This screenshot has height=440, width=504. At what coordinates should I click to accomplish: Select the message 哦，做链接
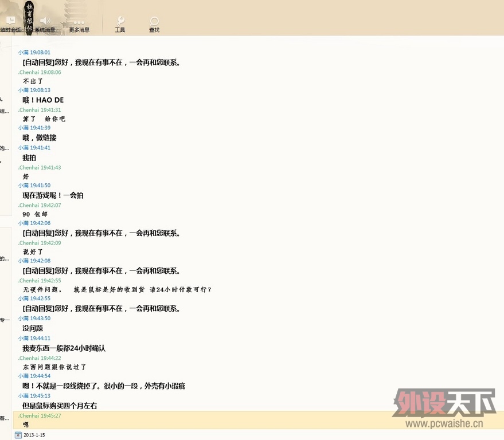[x=40, y=137]
